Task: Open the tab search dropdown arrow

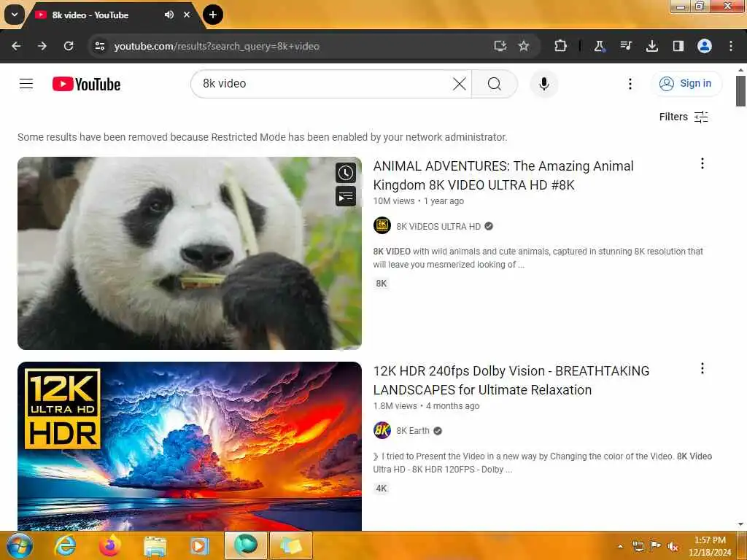Action: [x=15, y=15]
